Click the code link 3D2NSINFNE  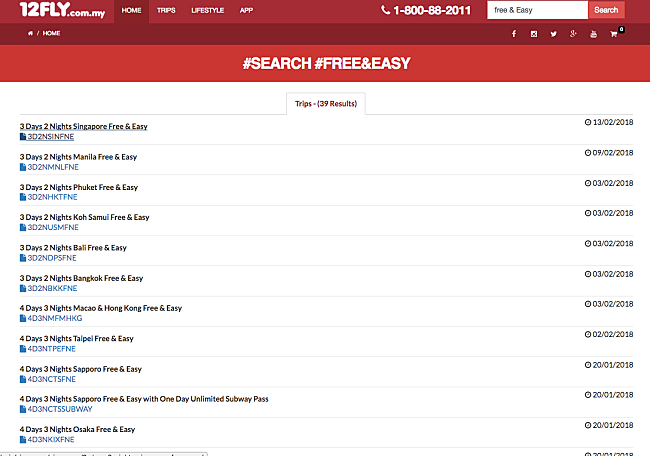point(51,137)
